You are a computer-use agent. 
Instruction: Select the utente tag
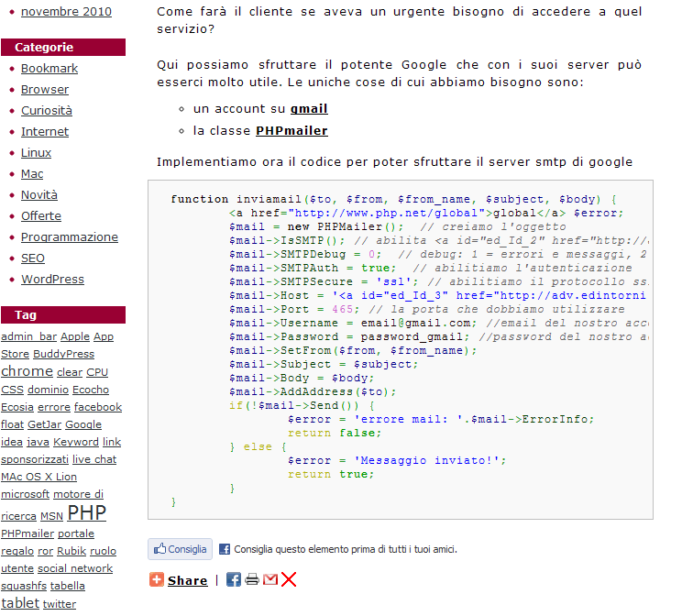pyautogui.click(x=17, y=568)
